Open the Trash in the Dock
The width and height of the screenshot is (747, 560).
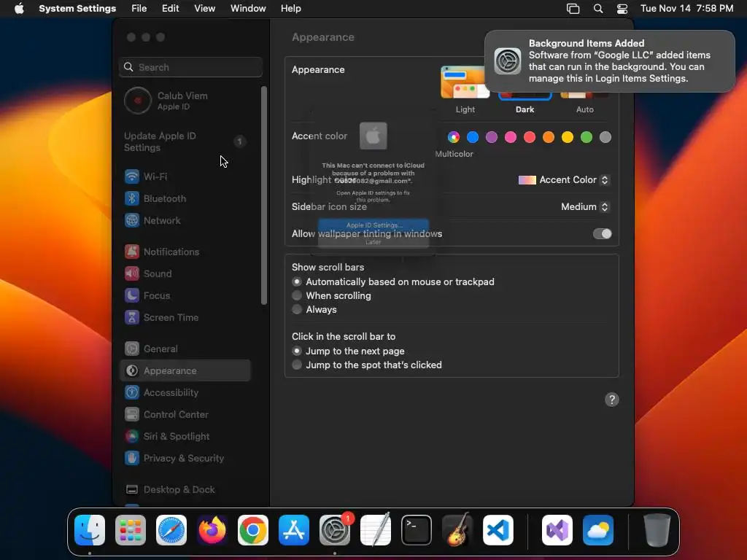(657, 530)
